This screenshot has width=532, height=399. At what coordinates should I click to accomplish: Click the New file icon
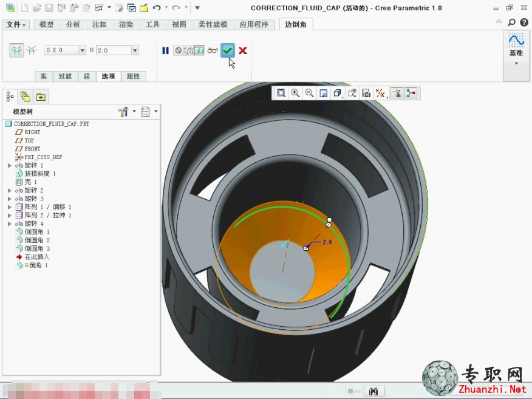pos(24,8)
